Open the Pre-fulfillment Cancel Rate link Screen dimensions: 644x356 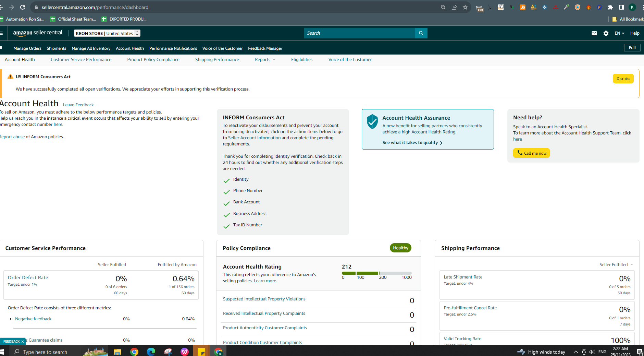[470, 308]
